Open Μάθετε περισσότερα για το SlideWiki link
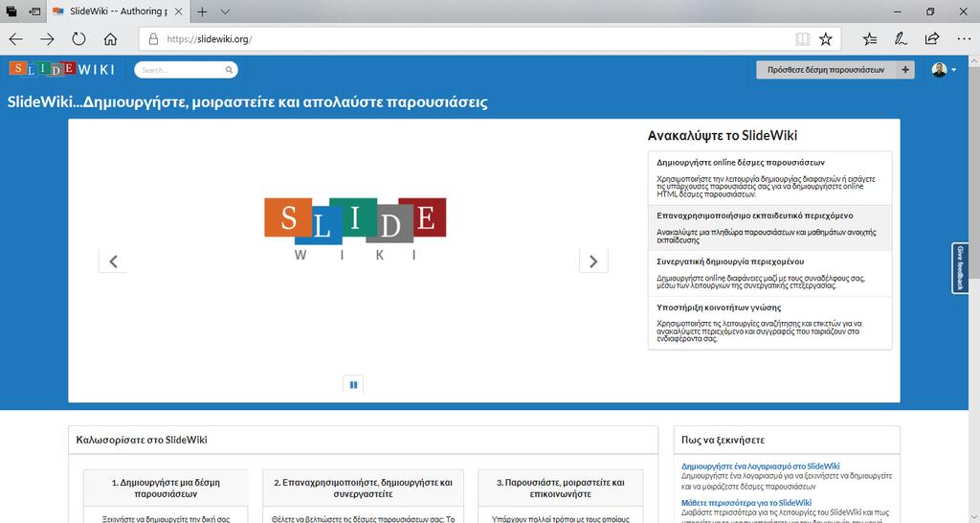 click(746, 502)
